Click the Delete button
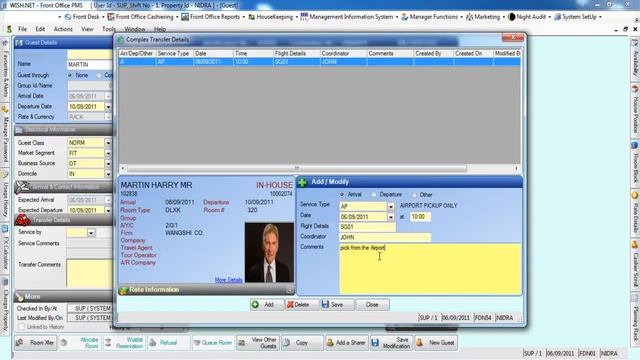The height and width of the screenshot is (360, 640). click(x=301, y=304)
